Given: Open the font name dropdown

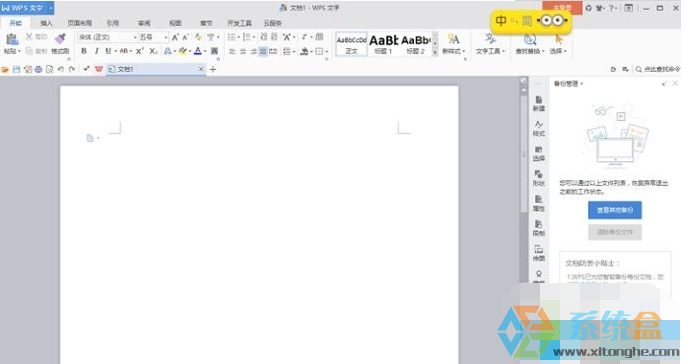Looking at the screenshot, I should coord(135,37).
